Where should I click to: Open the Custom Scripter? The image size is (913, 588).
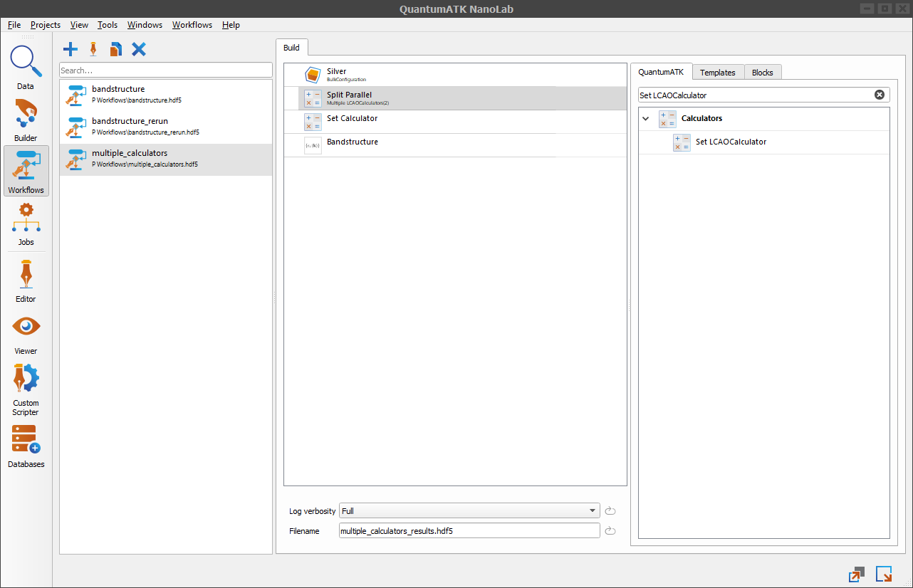(26, 389)
